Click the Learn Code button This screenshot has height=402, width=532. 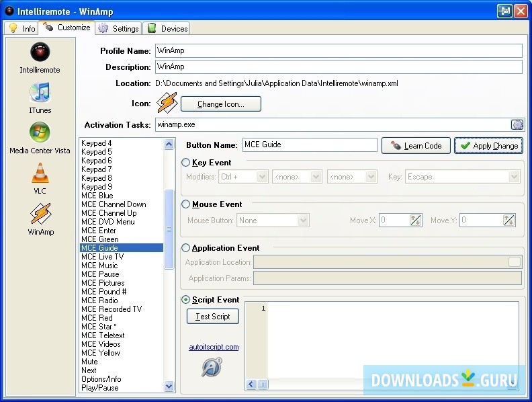(416, 146)
